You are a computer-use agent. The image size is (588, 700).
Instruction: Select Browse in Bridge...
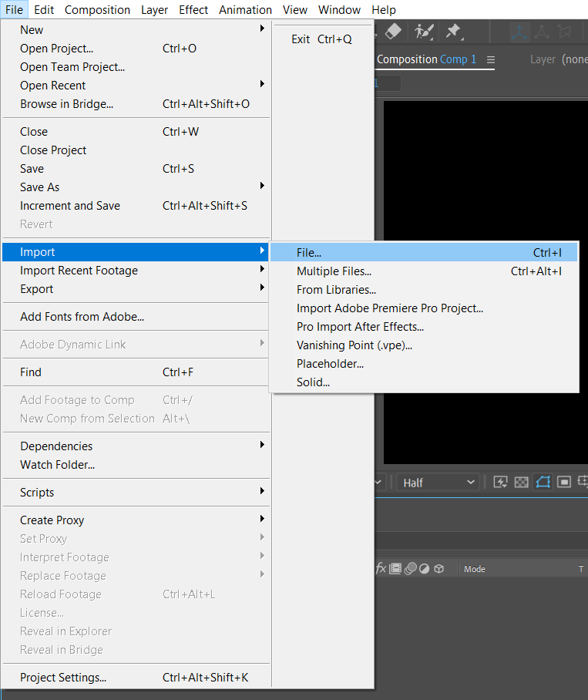tap(136, 104)
